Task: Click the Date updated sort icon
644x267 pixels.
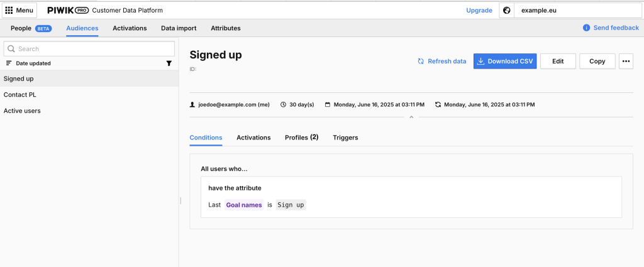Action: pos(9,63)
